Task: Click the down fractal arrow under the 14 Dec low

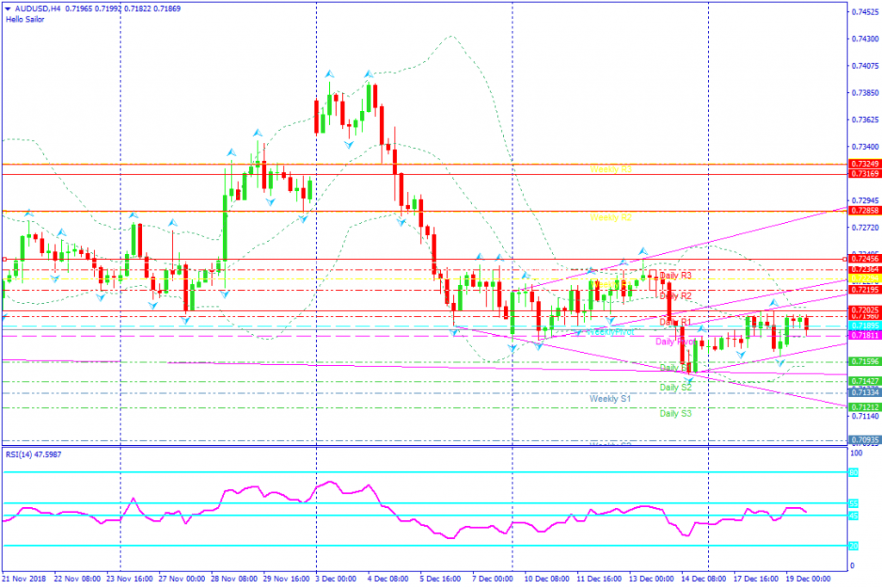Action: pos(688,381)
